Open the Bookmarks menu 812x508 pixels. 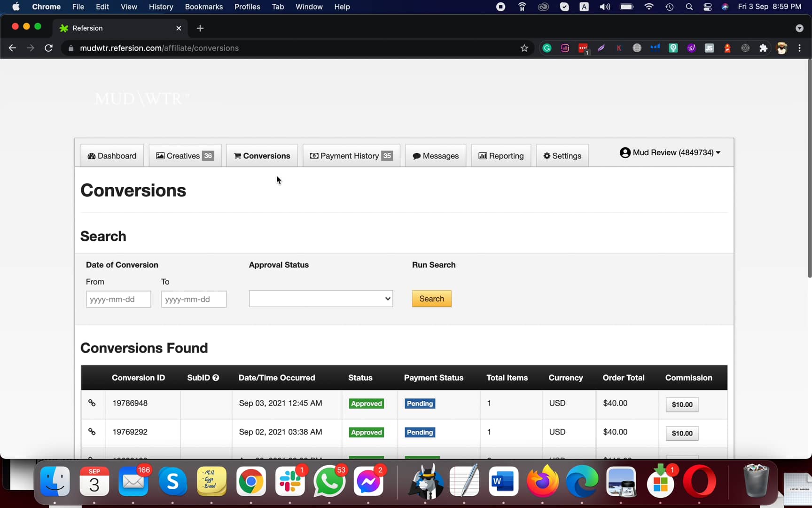203,7
